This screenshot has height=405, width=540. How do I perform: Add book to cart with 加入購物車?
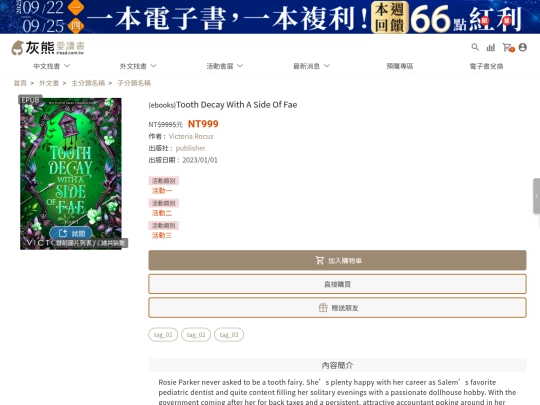(x=337, y=260)
